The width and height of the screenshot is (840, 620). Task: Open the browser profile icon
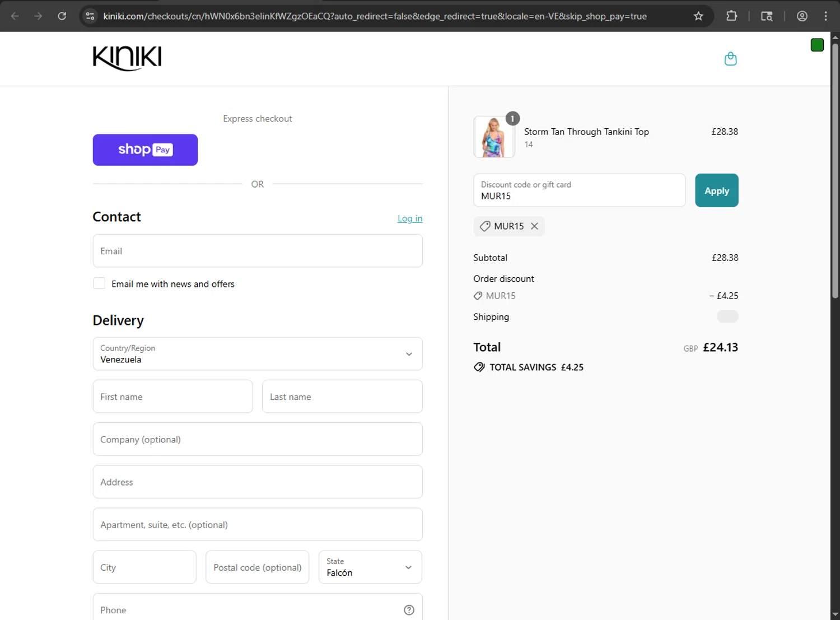click(802, 16)
